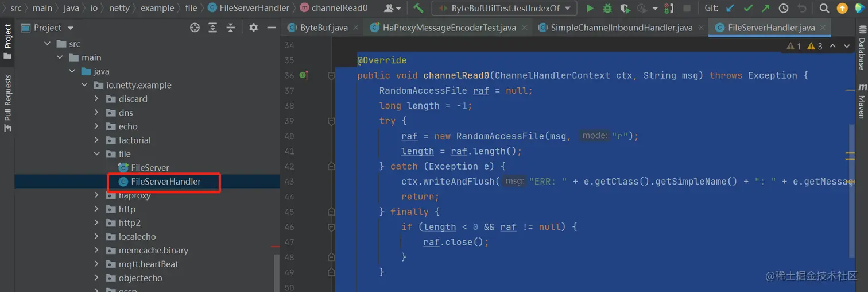Click the warning count indicator showing 3
868x292 pixels.
click(815, 46)
